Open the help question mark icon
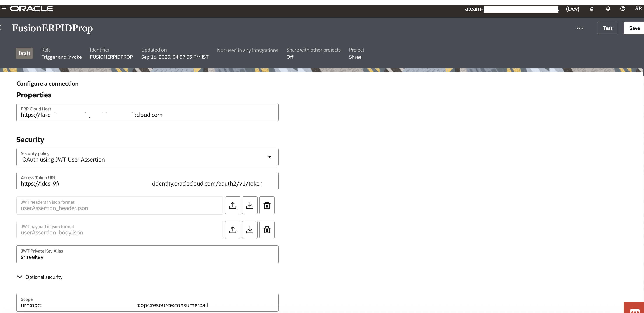The width and height of the screenshot is (644, 313). coord(623,9)
